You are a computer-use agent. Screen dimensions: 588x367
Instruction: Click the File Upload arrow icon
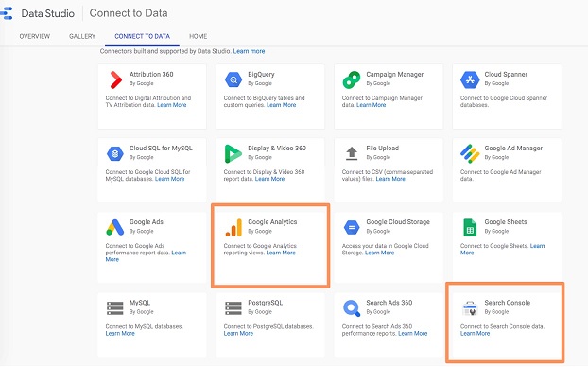tap(352, 153)
